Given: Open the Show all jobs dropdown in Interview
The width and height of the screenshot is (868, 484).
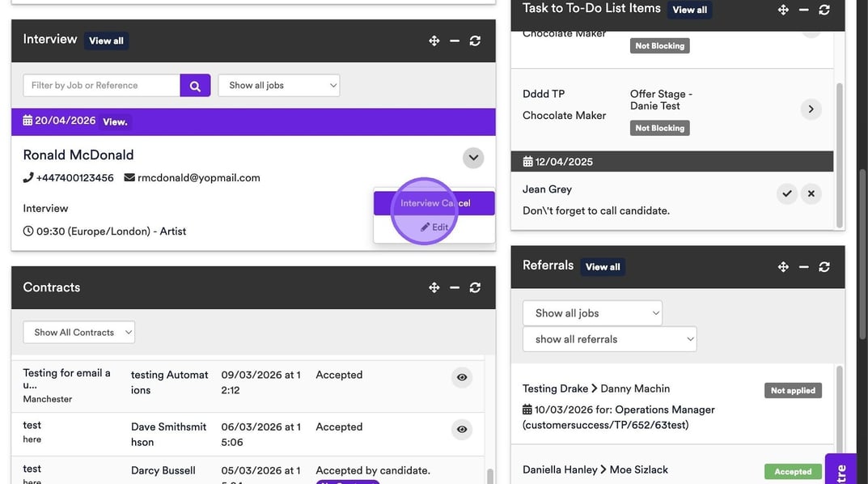Looking at the screenshot, I should [x=278, y=86].
